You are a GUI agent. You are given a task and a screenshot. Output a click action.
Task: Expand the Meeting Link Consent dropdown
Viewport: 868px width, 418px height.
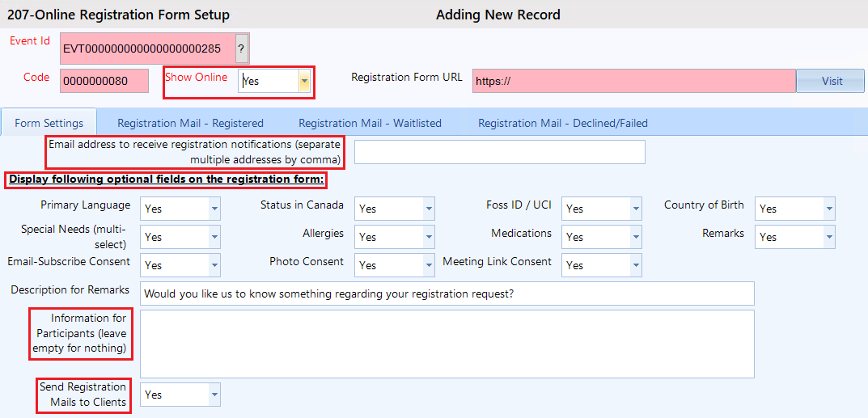pyautogui.click(x=636, y=265)
